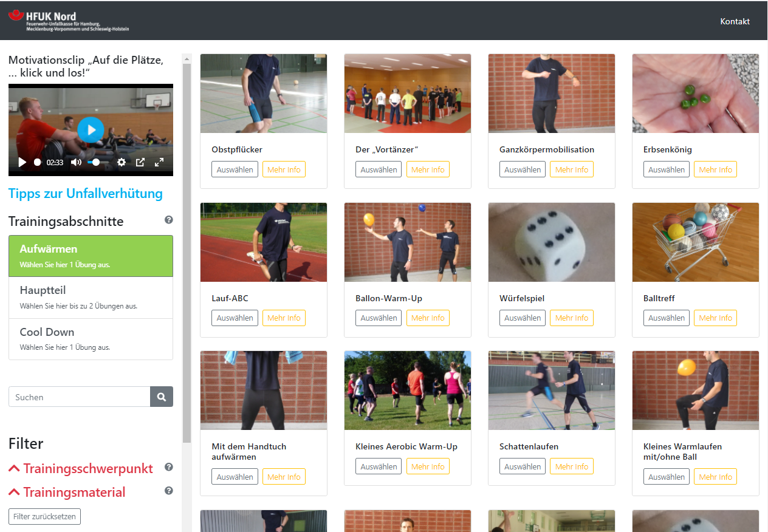Mute the video with the speaker icon
Screen dimensions: 768x532
pyautogui.click(x=76, y=162)
